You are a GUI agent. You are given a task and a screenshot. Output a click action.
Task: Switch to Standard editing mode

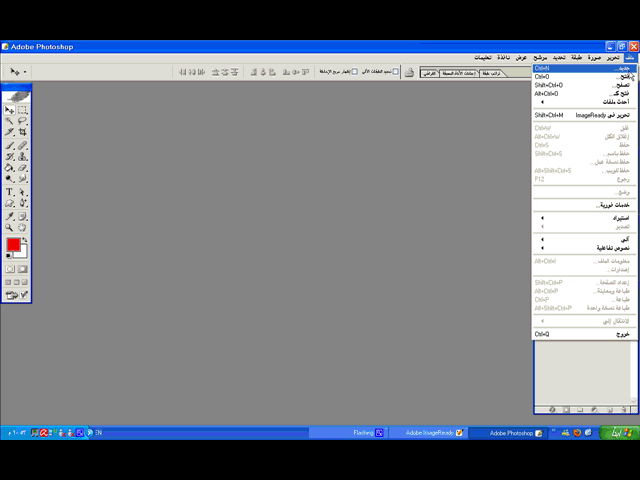[10, 269]
